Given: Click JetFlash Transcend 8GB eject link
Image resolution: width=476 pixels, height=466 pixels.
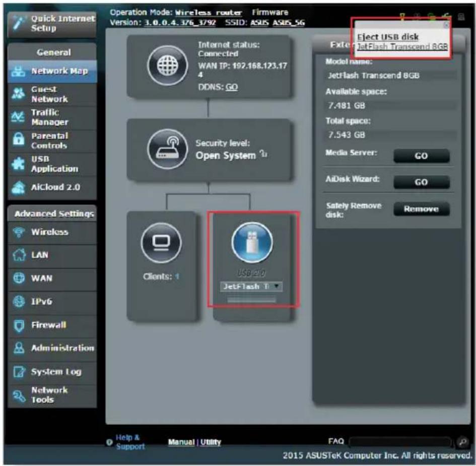Looking at the screenshot, I should (x=402, y=46).
